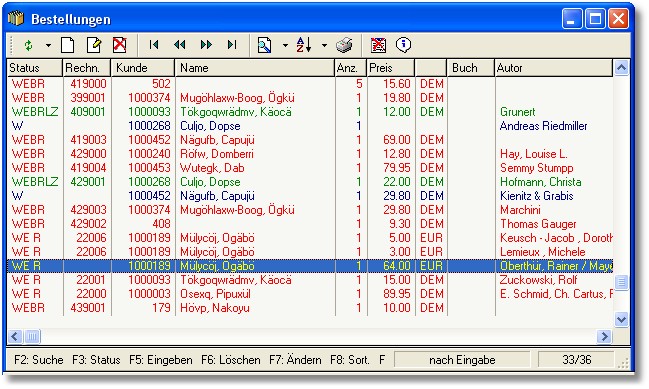The height and width of the screenshot is (389, 649).
Task: Click F2: Suche in status bar
Action: click(x=38, y=360)
